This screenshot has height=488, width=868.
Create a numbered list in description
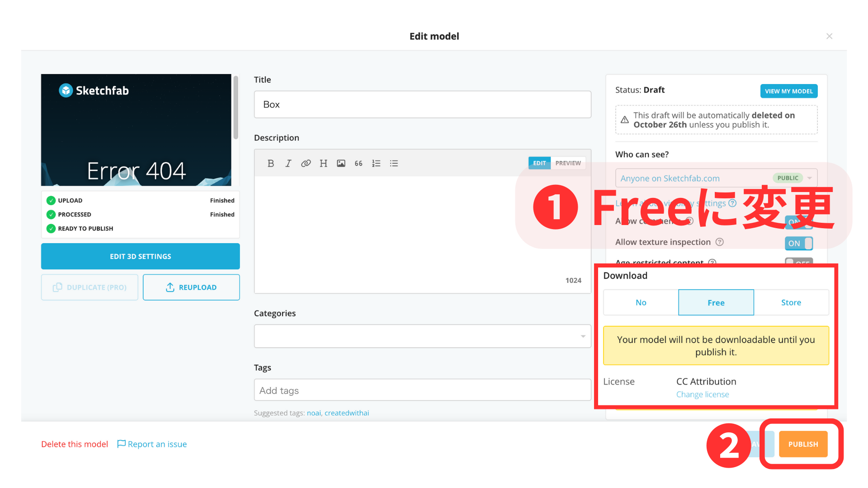point(376,163)
